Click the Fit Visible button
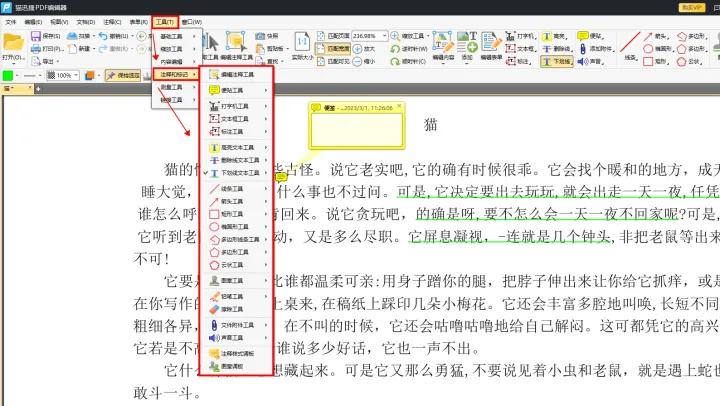720x406 pixels. [x=333, y=61]
